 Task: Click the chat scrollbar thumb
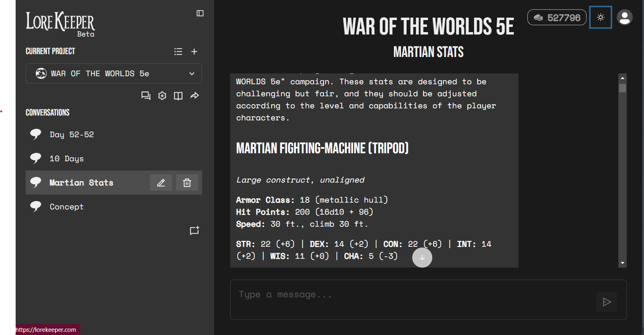(x=622, y=88)
